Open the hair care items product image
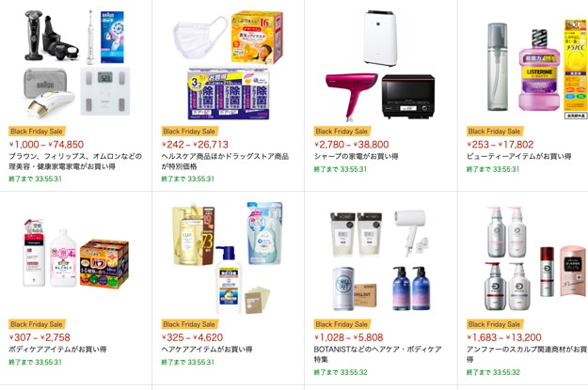Viewport: 588px width, 390px height. pyautogui.click(x=227, y=257)
